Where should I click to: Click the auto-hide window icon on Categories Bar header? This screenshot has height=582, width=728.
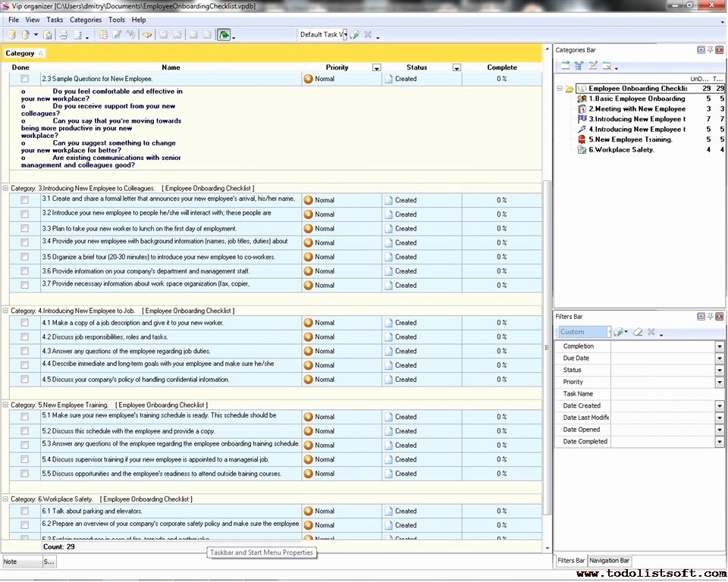point(701,50)
